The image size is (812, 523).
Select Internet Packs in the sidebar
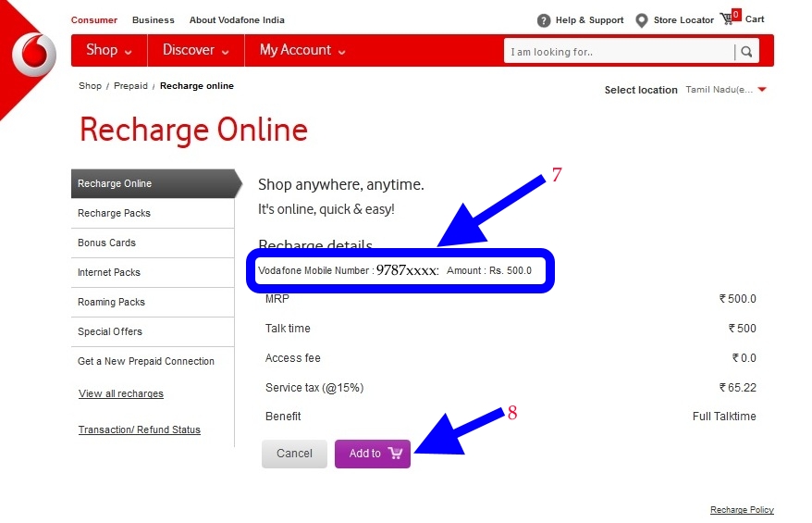point(153,272)
